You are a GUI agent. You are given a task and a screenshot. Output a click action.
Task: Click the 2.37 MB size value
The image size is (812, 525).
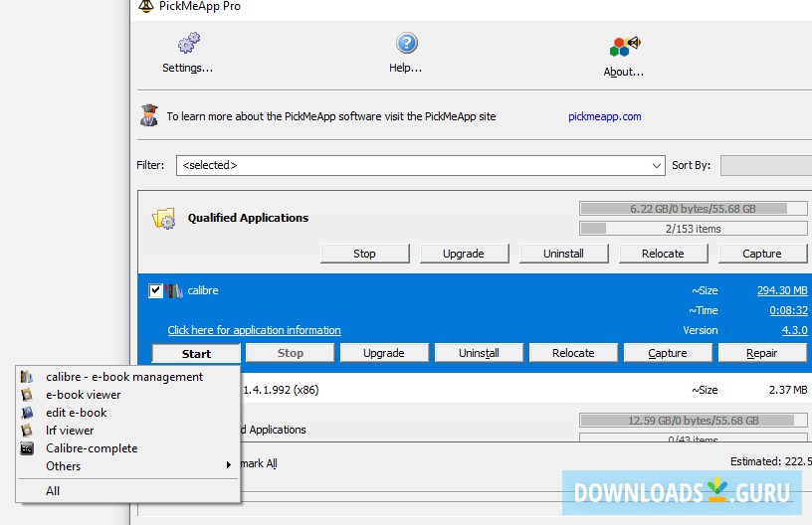(x=788, y=390)
